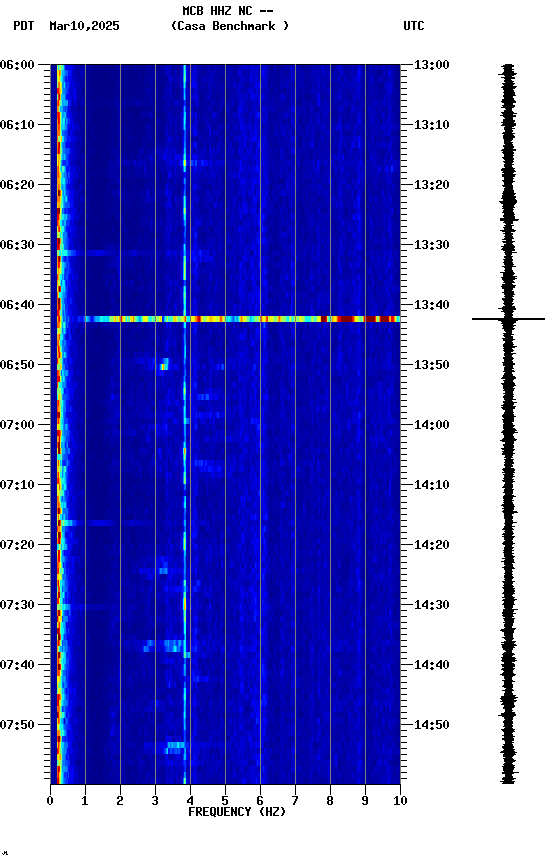
Task: Click the '13:10' UTC time label
Action: pos(432,125)
